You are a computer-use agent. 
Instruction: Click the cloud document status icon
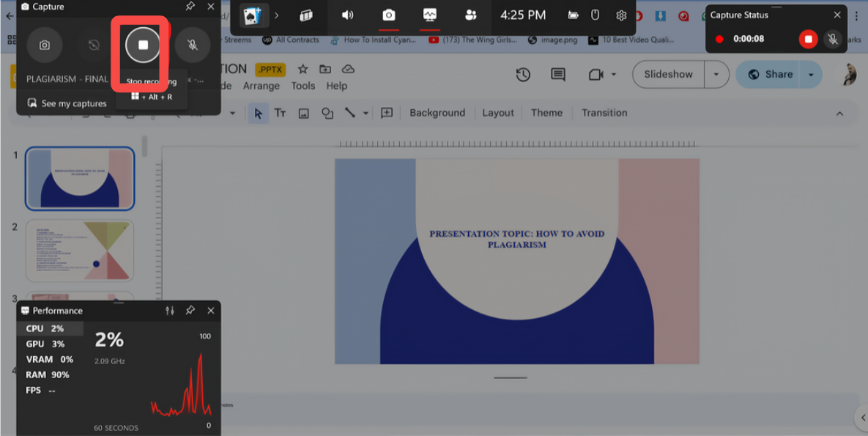(348, 70)
